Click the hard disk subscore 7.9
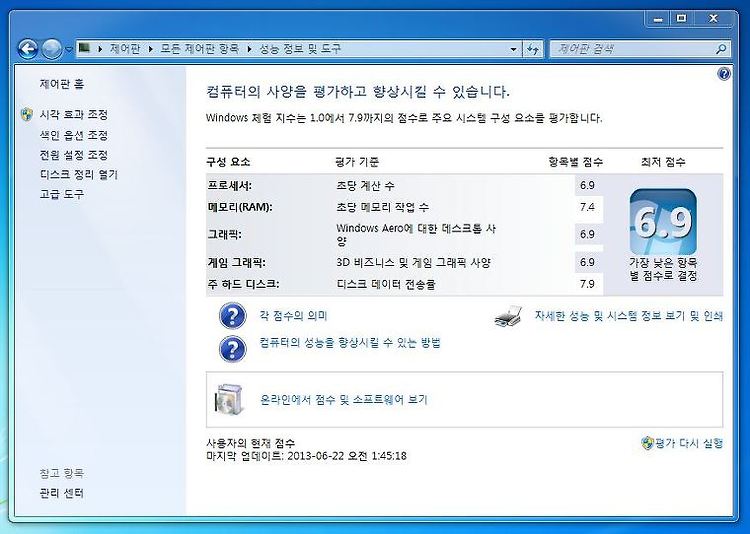The height and width of the screenshot is (534, 750). click(587, 284)
